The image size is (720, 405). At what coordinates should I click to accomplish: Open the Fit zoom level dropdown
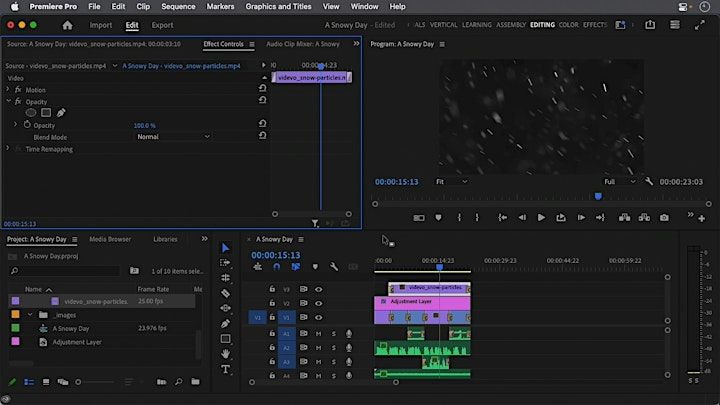point(452,182)
